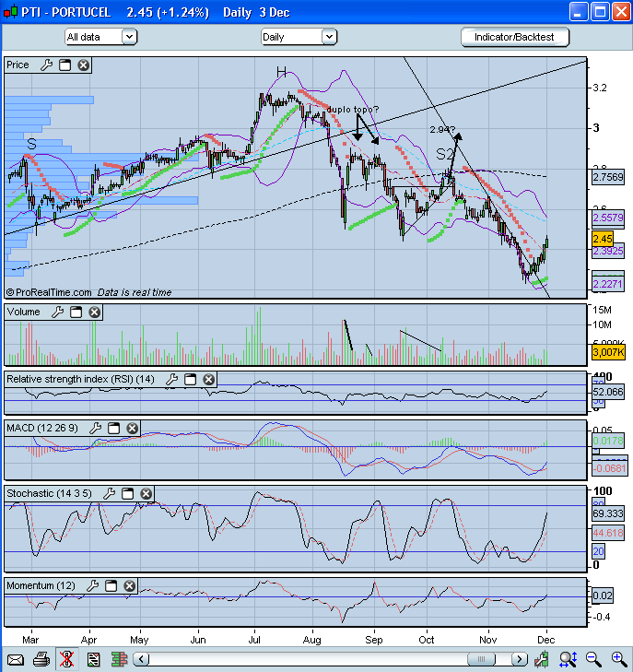The height and width of the screenshot is (672, 633).
Task: Click the 0.0178 MACD histogram value
Action: [x=608, y=441]
